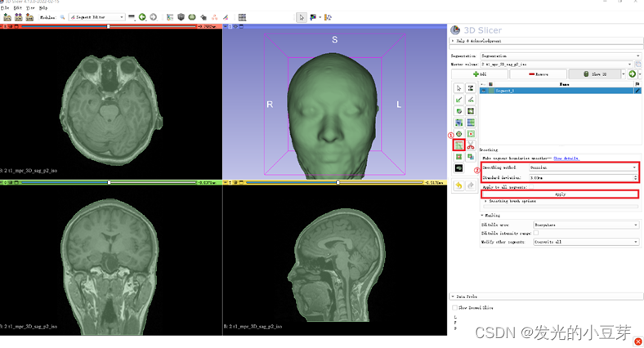644x348 pixels.
Task: Select the Draw effect
Action: (x=471, y=100)
